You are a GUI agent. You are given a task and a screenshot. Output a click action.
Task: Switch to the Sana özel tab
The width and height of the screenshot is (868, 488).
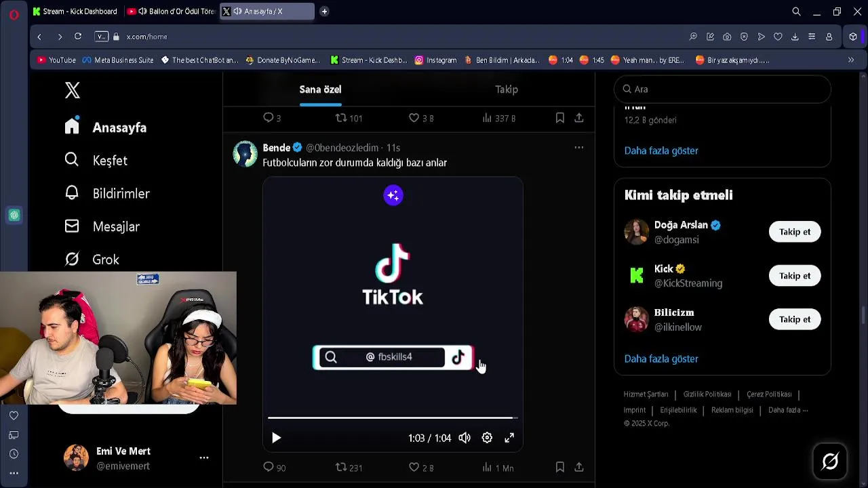pos(320,89)
